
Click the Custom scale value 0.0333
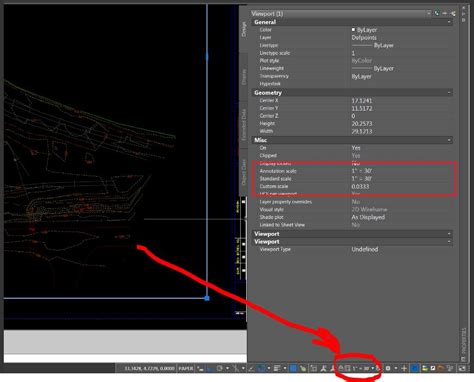[360, 186]
